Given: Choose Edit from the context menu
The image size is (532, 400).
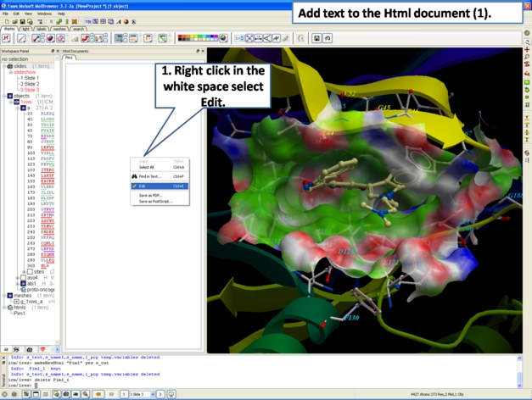Looking at the screenshot, I should pos(143,186).
